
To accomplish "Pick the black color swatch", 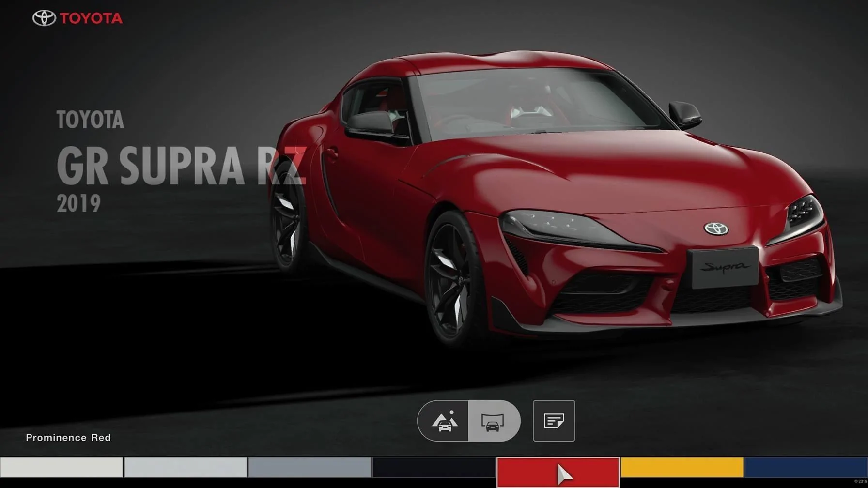I will click(434, 468).
